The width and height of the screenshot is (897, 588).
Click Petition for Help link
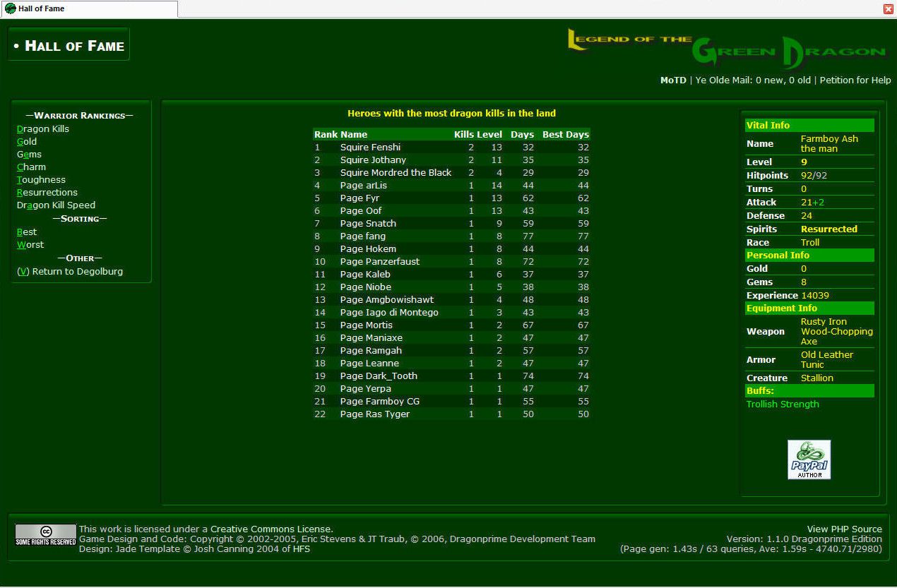pyautogui.click(x=855, y=80)
